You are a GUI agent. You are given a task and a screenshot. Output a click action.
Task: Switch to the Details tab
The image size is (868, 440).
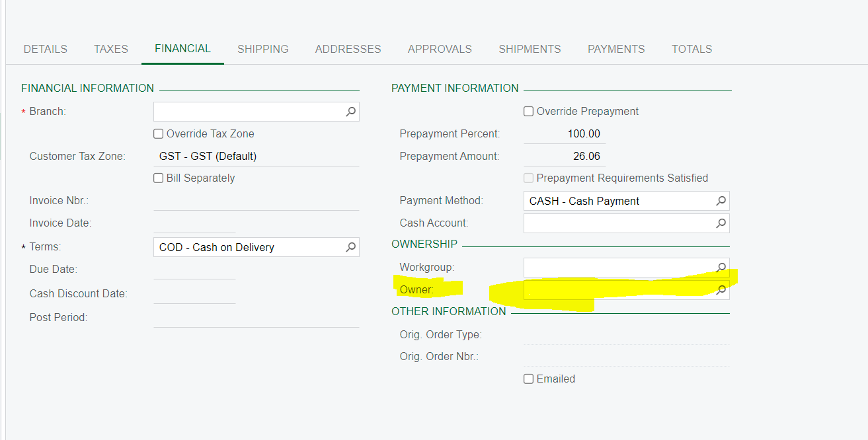point(46,49)
